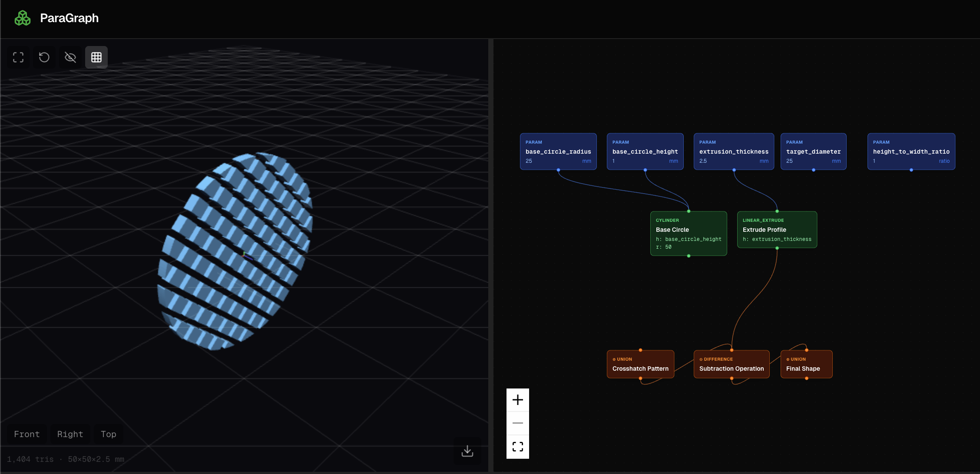Click the Subtraction Operation difference node
This screenshot has height=474, width=980.
click(732, 365)
